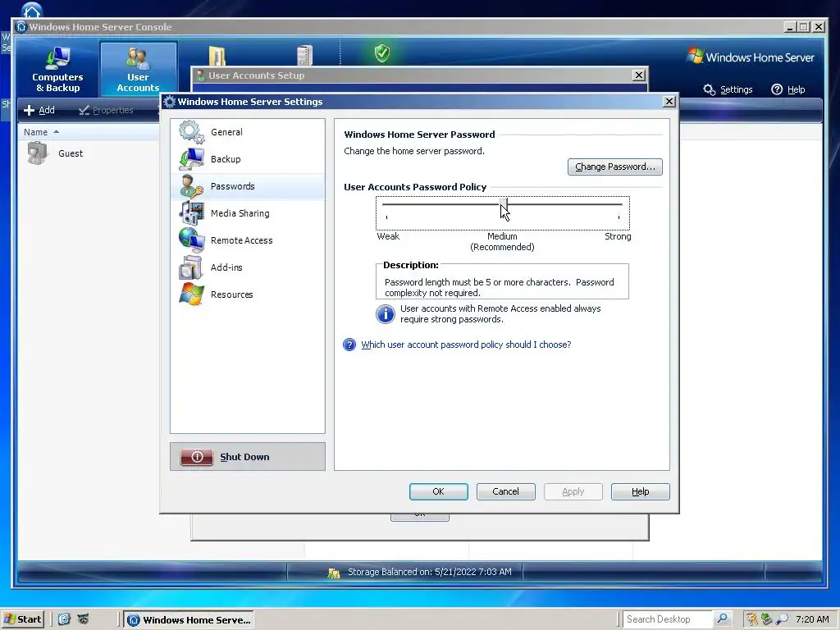
Task: Confirm settings with OK
Action: point(438,491)
